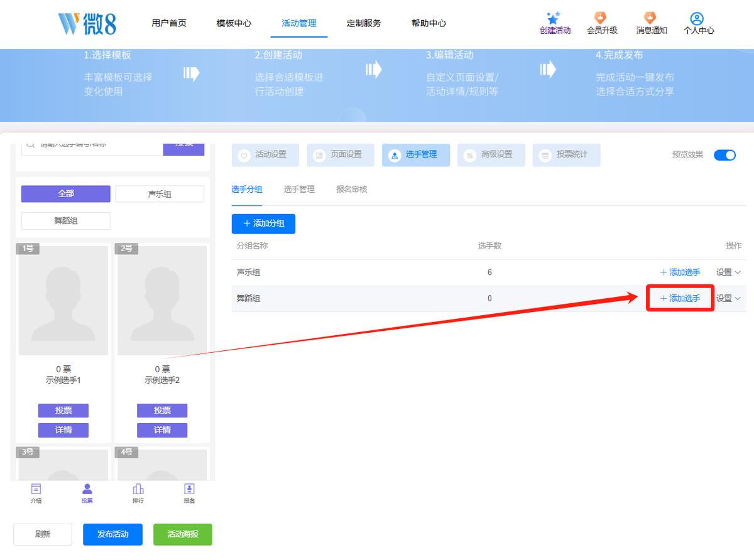Image resolution: width=754 pixels, height=560 pixels.
Task: Open 活动管理 in top navigation
Action: tap(299, 23)
